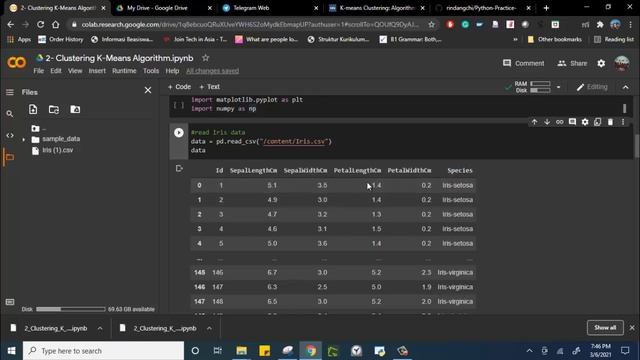Screen dimensions: 640x360
Task: Move the cell down with the arrow icon
Action: coord(547,122)
